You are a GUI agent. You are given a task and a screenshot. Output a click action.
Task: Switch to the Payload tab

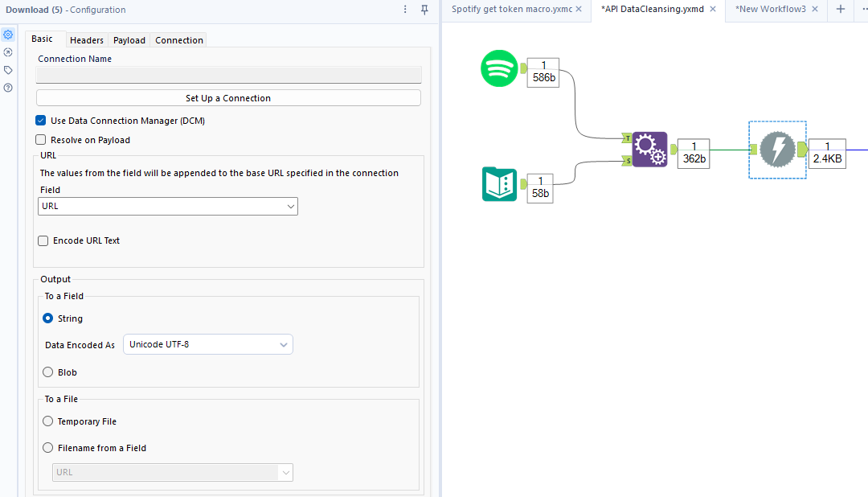click(129, 40)
